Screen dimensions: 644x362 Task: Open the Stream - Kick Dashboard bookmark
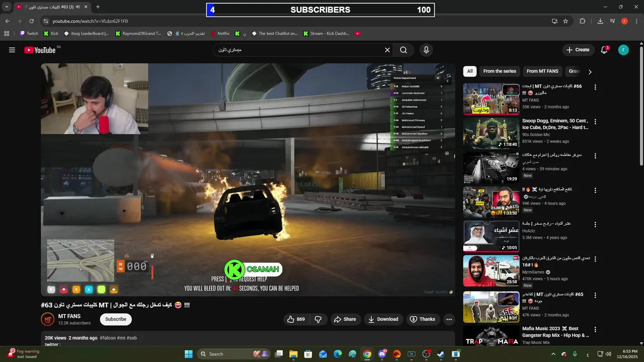click(x=326, y=34)
